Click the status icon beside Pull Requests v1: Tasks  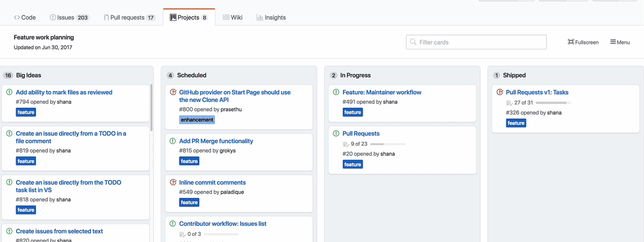tap(500, 93)
